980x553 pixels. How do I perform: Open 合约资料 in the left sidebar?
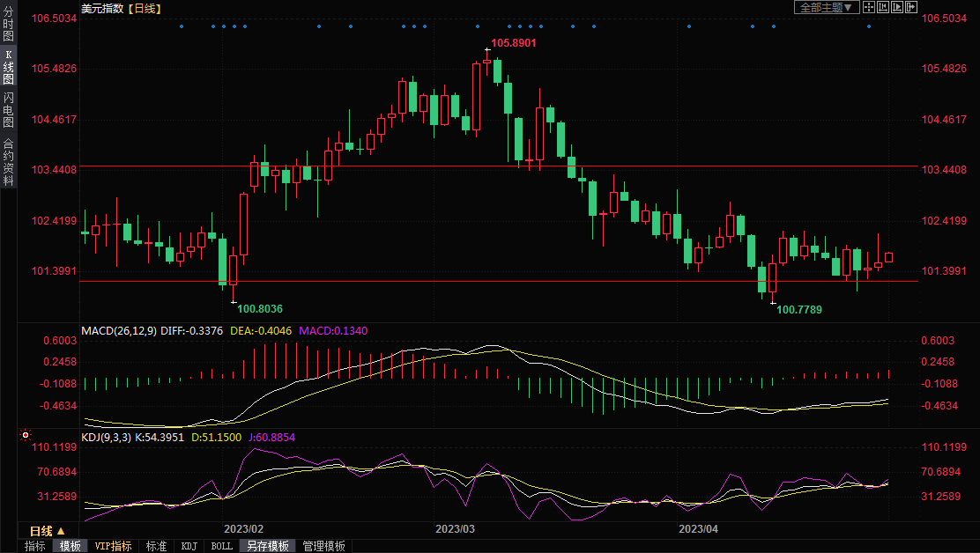click(x=8, y=161)
